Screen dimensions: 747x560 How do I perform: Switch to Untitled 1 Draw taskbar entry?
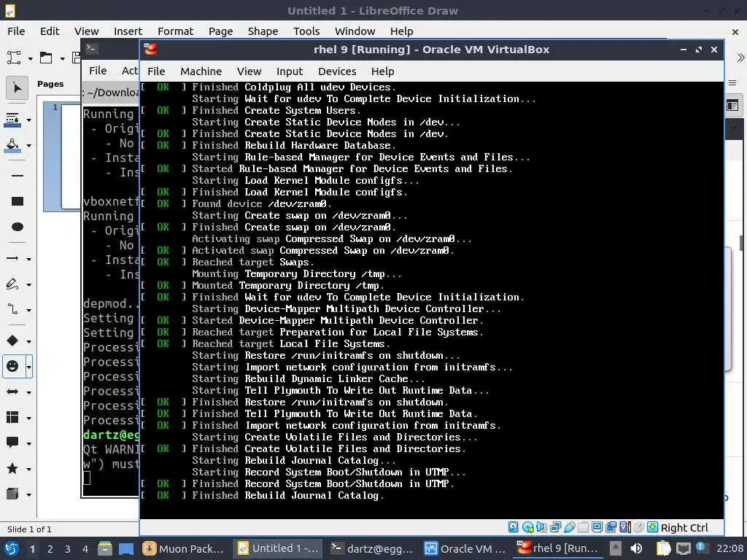pyautogui.click(x=278, y=549)
